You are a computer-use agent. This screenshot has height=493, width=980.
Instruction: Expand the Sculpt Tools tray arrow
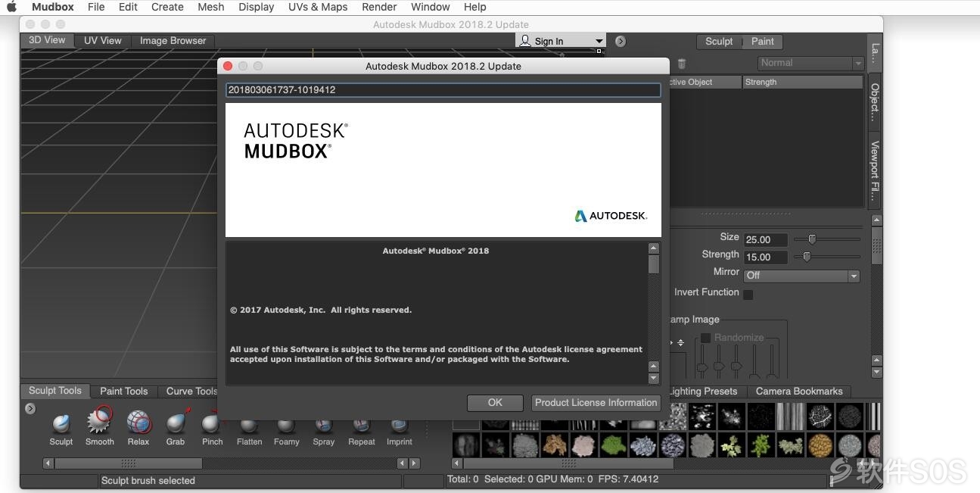point(30,409)
